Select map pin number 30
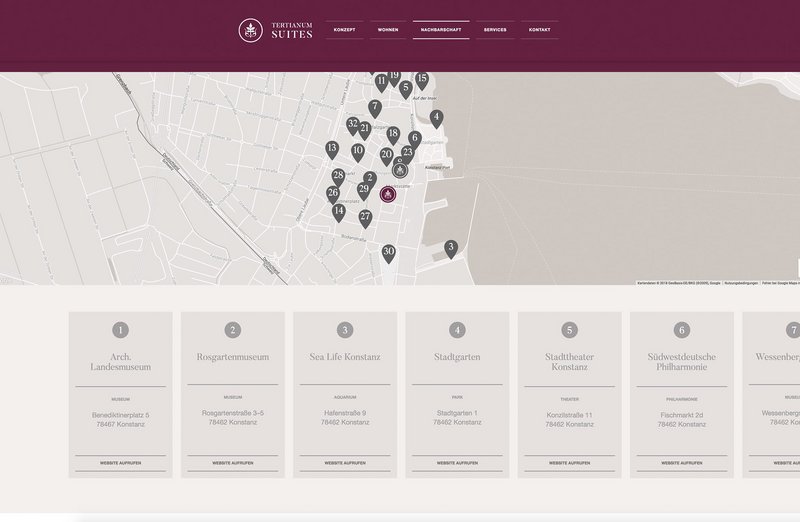The height and width of the screenshot is (522, 800). click(389, 254)
